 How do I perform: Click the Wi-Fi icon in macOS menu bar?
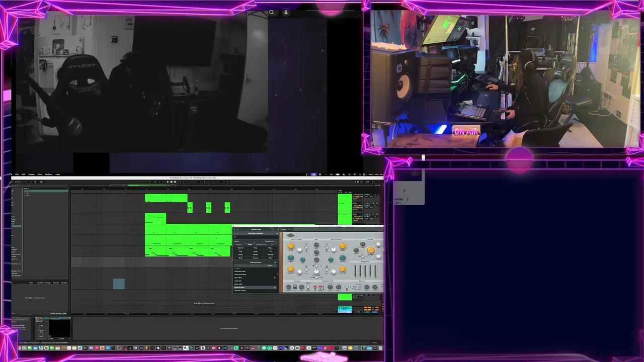(355, 174)
